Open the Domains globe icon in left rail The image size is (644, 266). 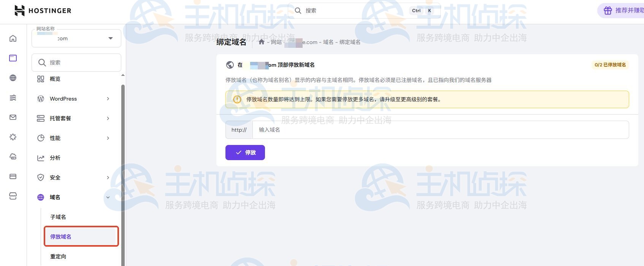13,78
